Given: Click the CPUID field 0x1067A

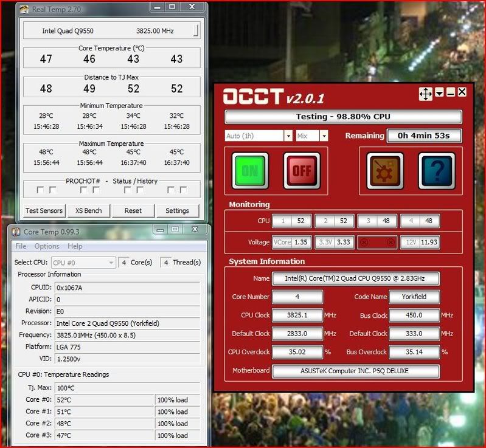Looking at the screenshot, I should (x=127, y=288).
